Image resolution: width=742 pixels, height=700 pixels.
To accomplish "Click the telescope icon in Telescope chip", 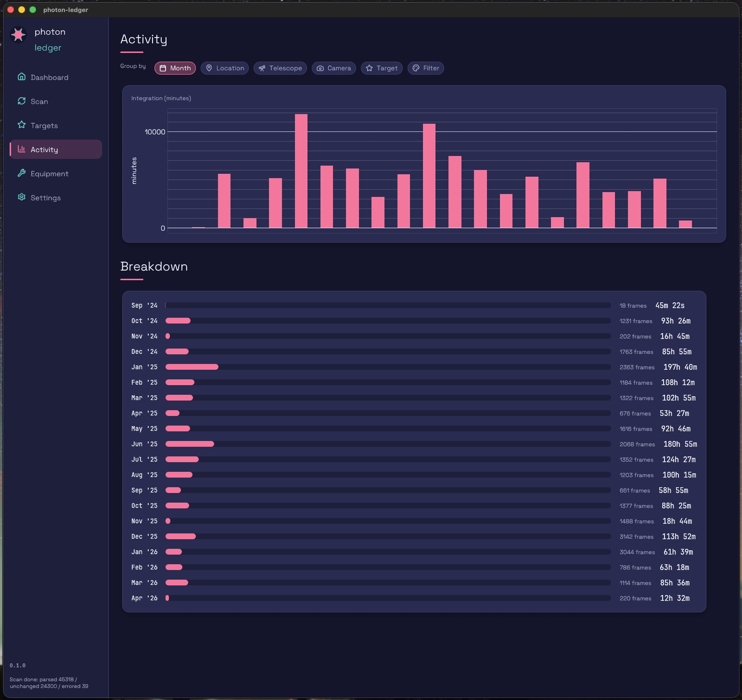I will [262, 68].
